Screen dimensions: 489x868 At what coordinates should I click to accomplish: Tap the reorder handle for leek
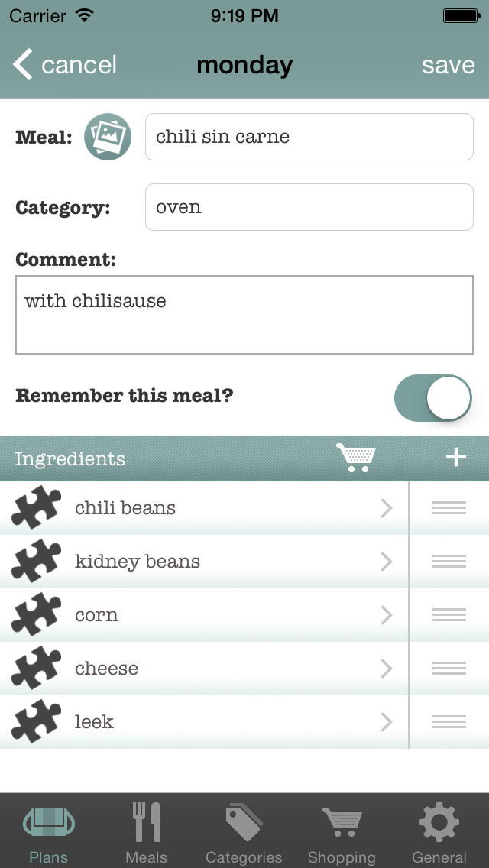(449, 722)
